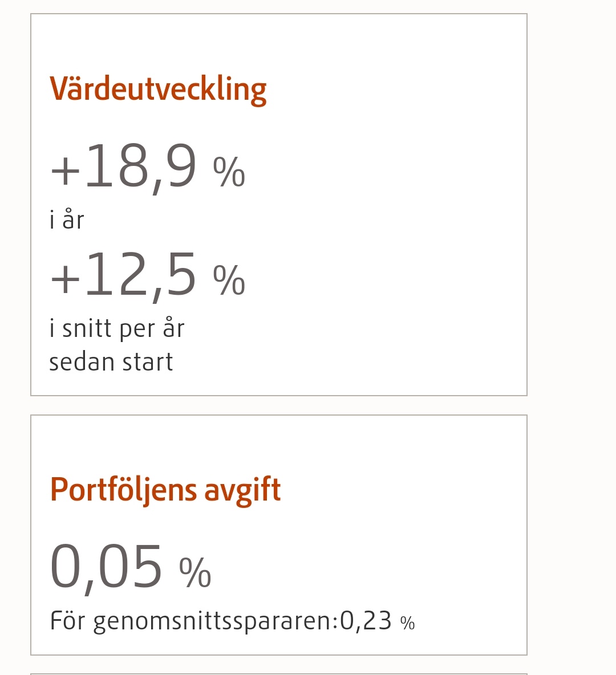Click the digit 9 after the comma in 18,9
Image resolution: width=616 pixels, height=675 pixels.
(182, 166)
